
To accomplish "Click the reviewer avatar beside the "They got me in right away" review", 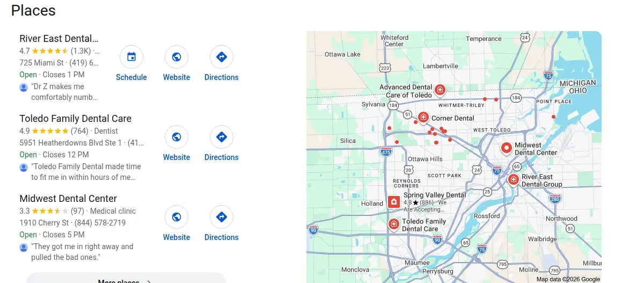I will (x=24, y=247).
